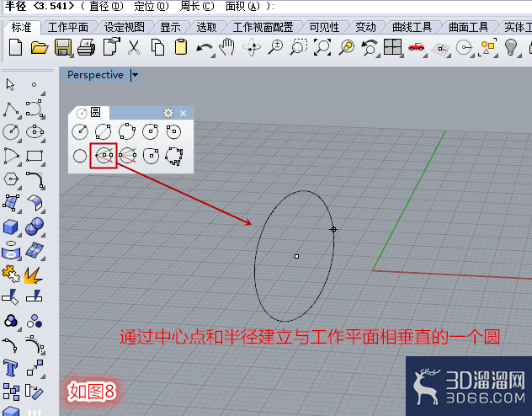The image size is (532, 416).
Task: Switch to the 工作平面 tab
Action: (x=68, y=27)
